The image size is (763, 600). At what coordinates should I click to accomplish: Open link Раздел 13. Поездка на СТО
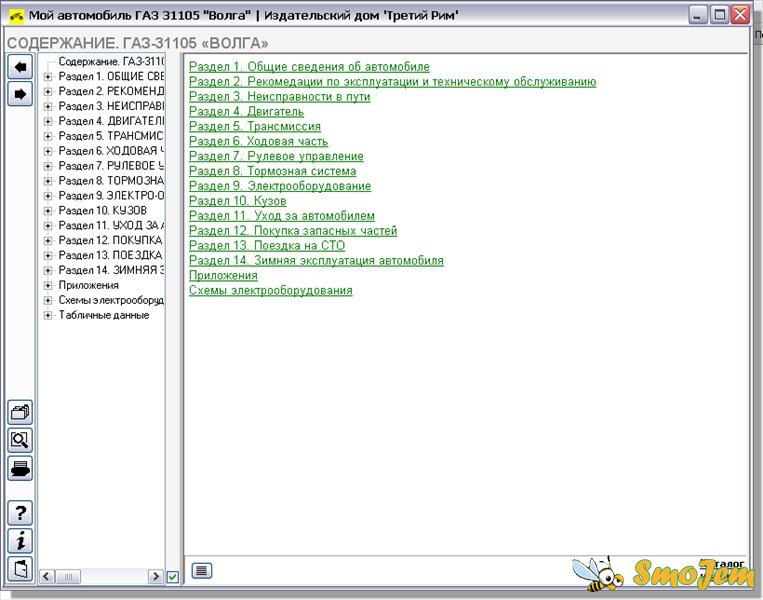coord(267,246)
